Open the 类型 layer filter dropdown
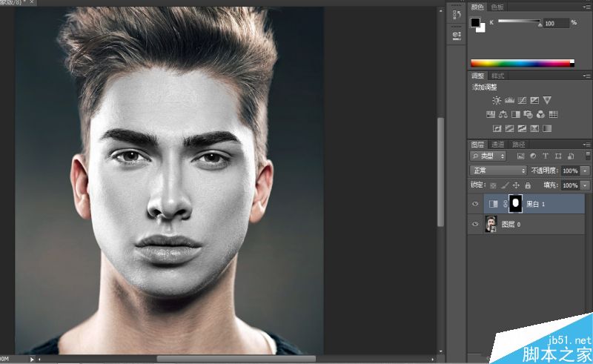 [488, 156]
